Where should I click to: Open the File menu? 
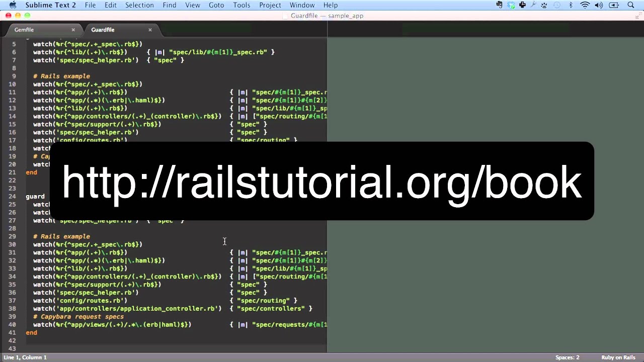coord(90,5)
